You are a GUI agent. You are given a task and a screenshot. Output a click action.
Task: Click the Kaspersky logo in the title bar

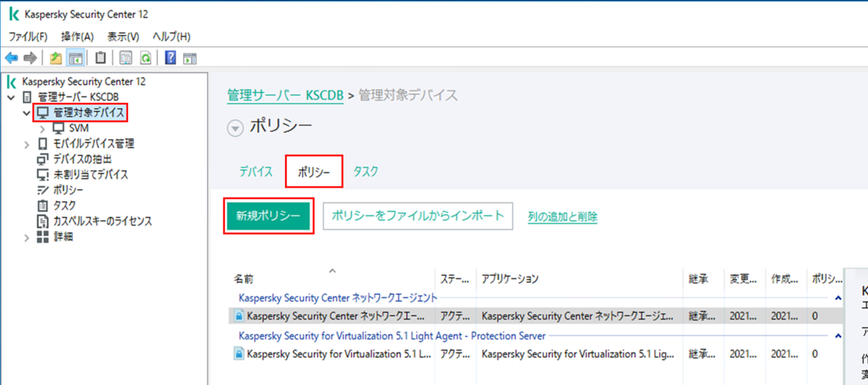tap(13, 14)
